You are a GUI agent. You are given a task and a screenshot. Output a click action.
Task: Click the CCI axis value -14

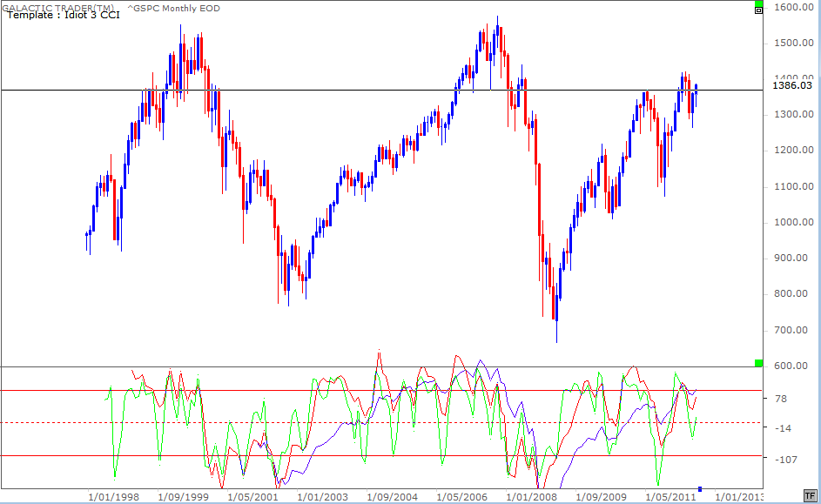point(784,428)
